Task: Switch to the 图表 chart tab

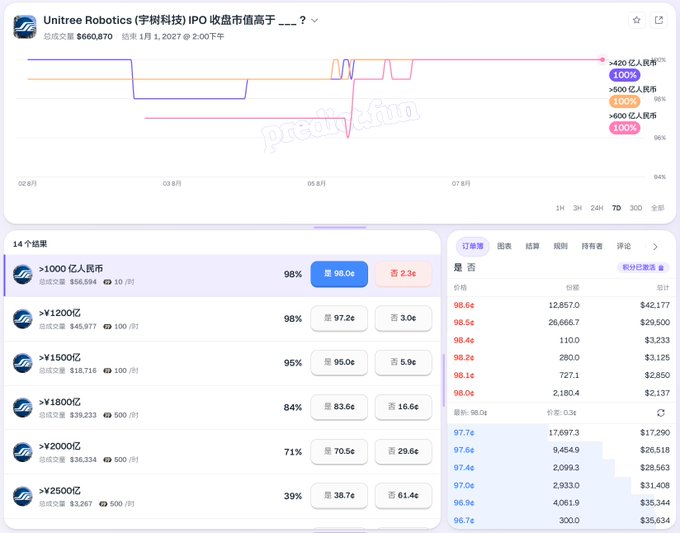Action: 504,246
